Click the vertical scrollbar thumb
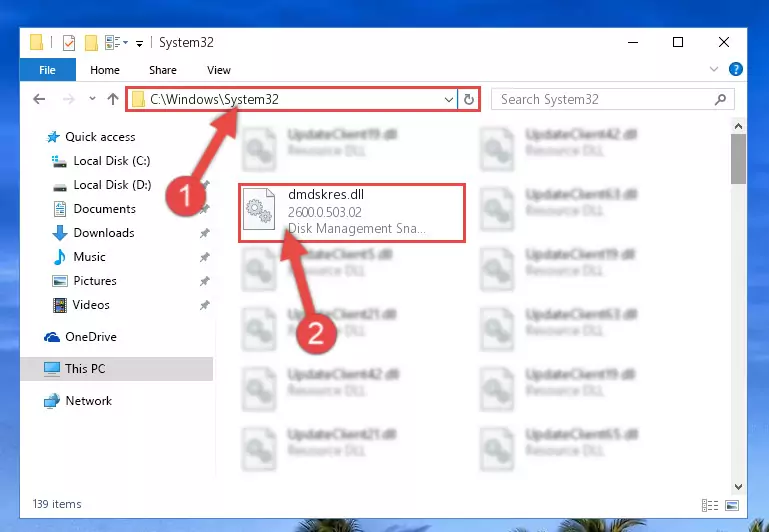 pos(738,159)
